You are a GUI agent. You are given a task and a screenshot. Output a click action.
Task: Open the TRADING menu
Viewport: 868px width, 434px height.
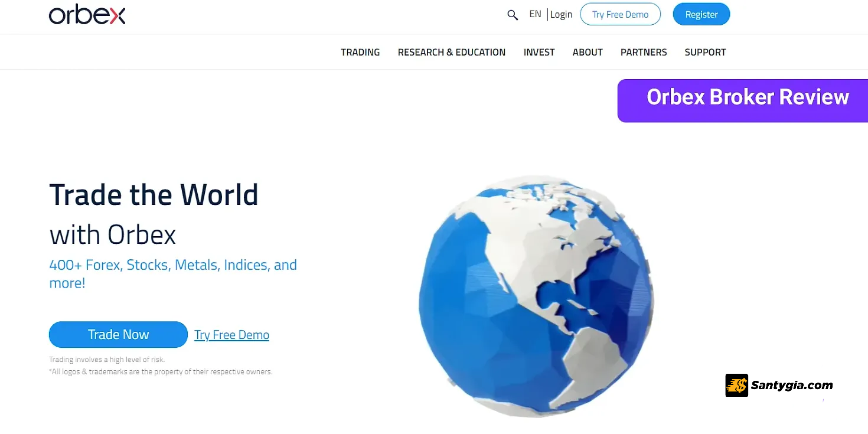(x=360, y=52)
